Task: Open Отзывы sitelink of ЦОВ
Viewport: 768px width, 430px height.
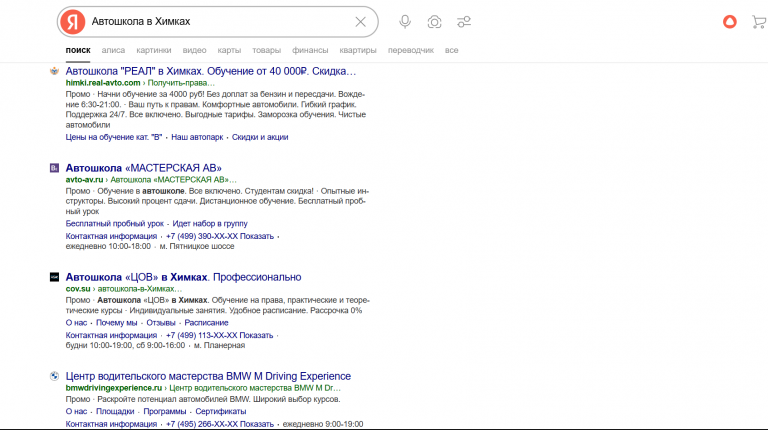Action: click(161, 323)
